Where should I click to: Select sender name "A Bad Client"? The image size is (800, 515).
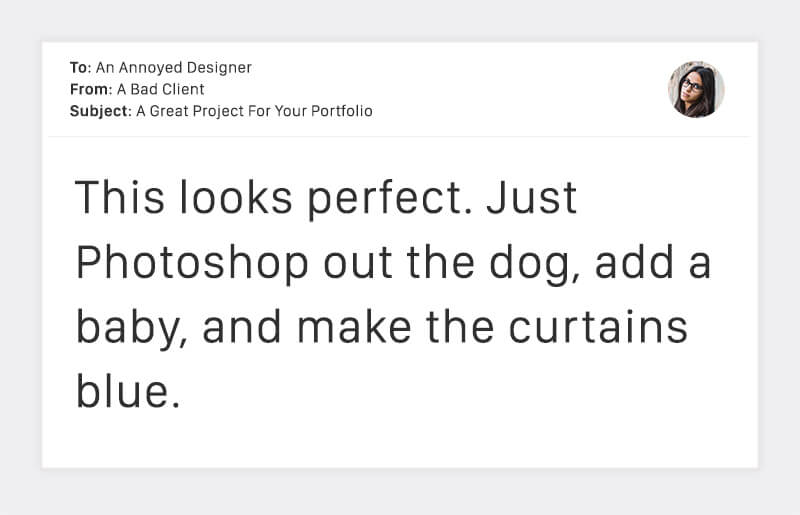161,90
